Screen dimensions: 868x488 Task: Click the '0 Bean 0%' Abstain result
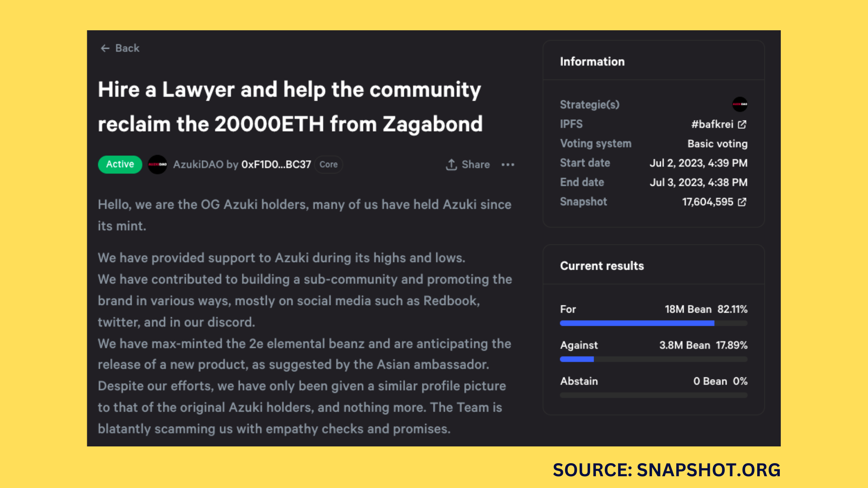click(x=721, y=381)
